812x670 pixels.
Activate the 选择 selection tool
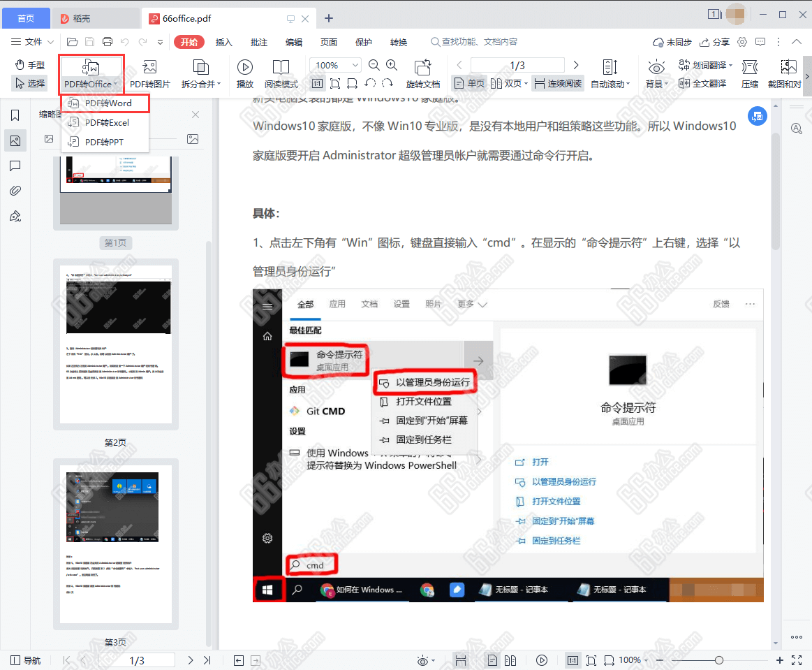coord(30,83)
